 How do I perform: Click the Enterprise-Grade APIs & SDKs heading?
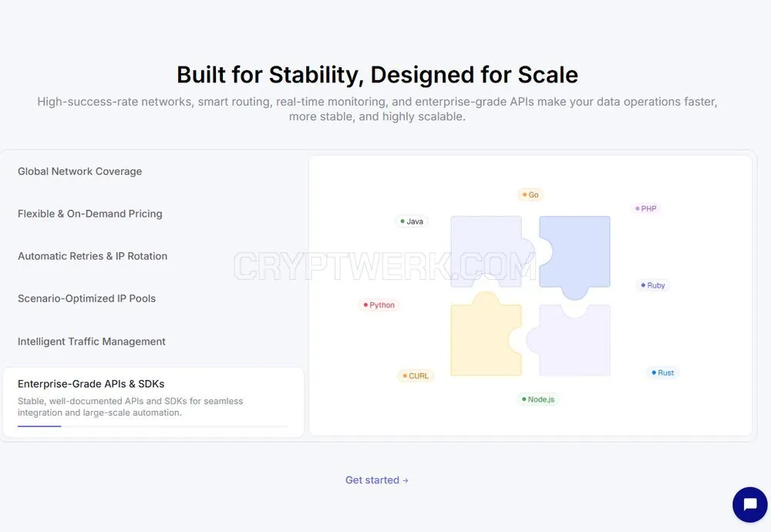(x=91, y=383)
